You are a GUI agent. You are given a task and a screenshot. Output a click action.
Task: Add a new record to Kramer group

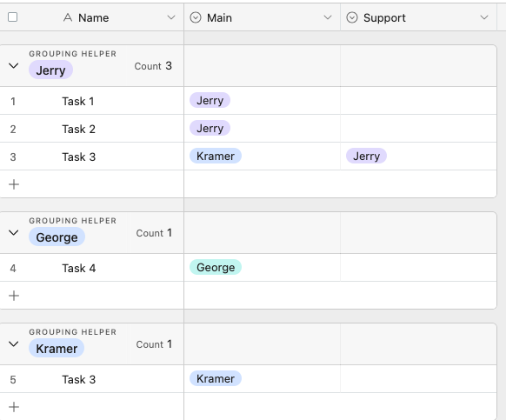tap(14, 407)
